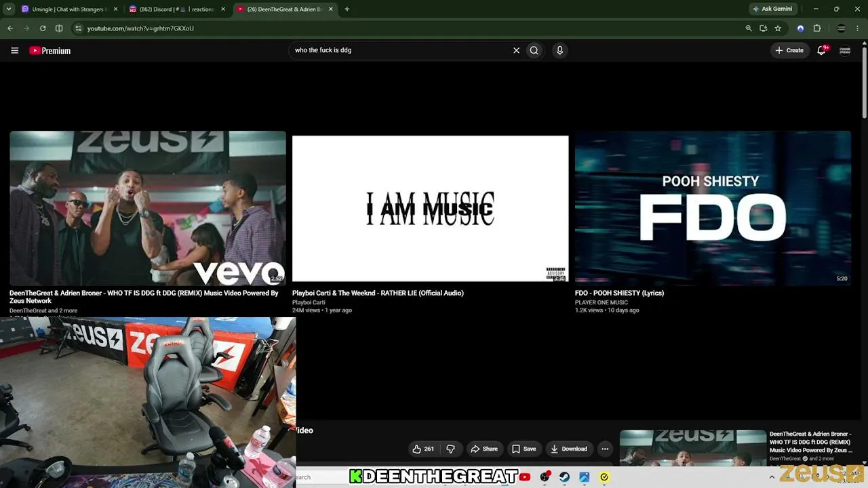The width and height of the screenshot is (868, 488).
Task: Open the WHO TF IS DDG remix video title
Action: [x=144, y=297]
